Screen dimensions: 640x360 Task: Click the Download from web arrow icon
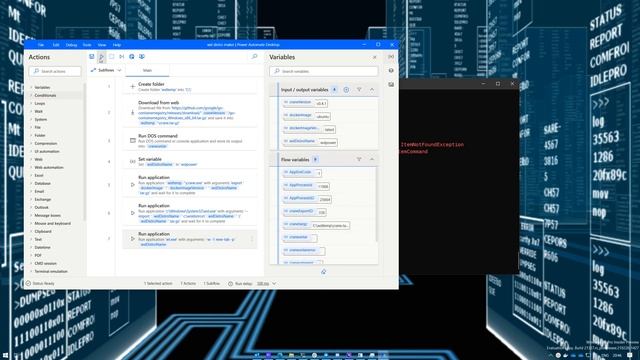[x=132, y=113]
